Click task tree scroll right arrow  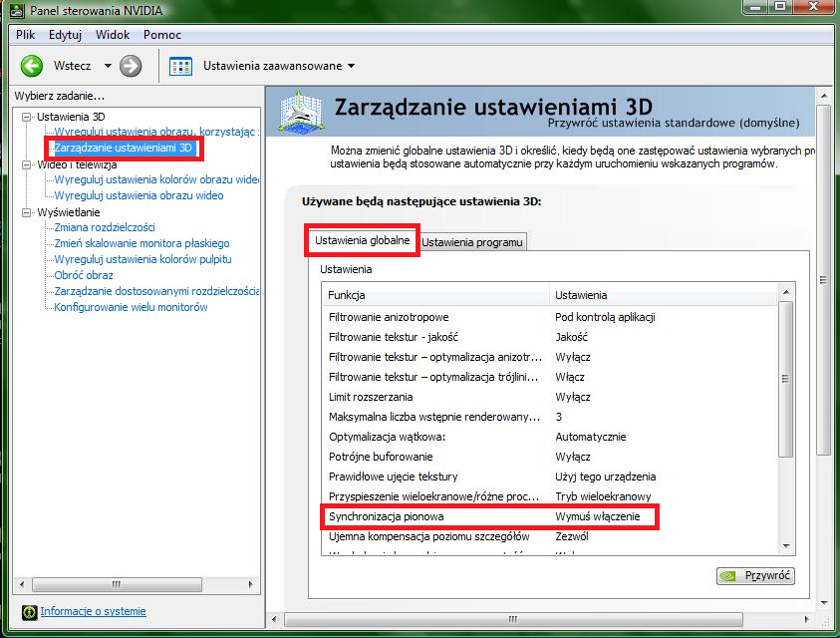(x=251, y=584)
